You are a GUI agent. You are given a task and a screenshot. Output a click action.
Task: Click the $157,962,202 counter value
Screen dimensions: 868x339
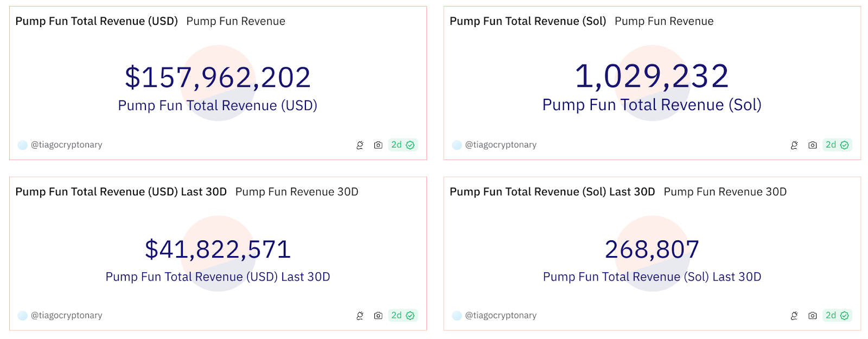coord(218,77)
